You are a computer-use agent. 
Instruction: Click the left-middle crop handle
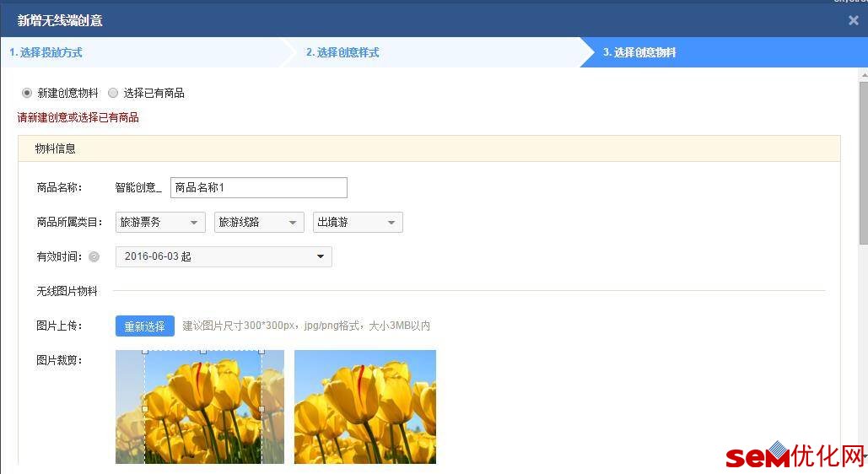coord(145,409)
